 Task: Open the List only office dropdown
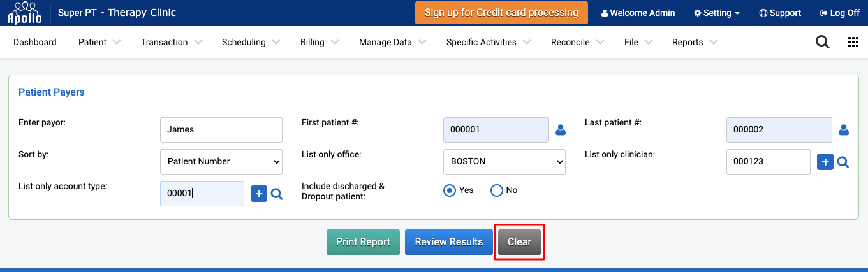(504, 162)
